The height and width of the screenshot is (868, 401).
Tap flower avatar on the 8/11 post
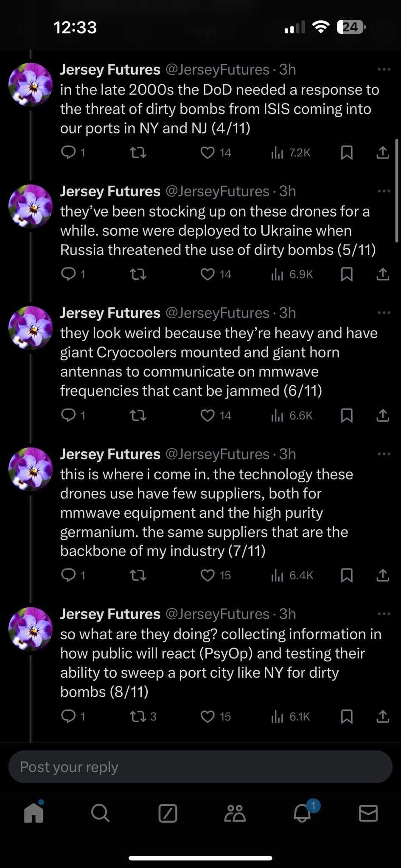click(31, 629)
